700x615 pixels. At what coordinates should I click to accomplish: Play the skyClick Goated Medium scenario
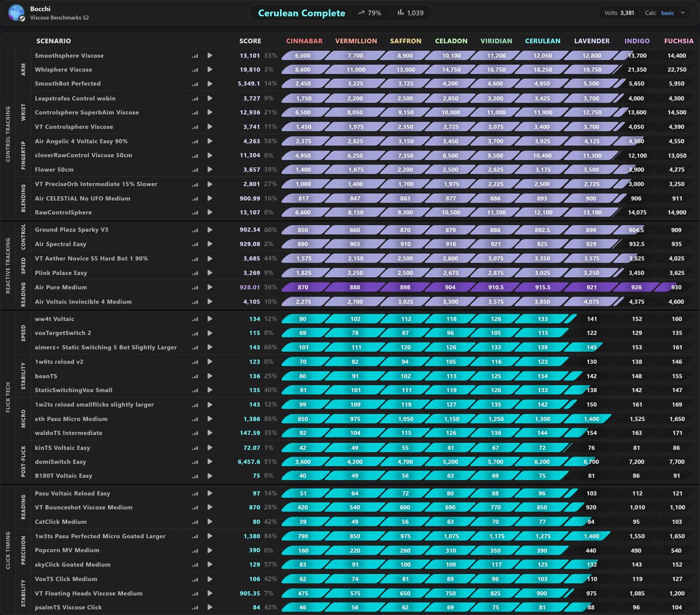[209, 565]
